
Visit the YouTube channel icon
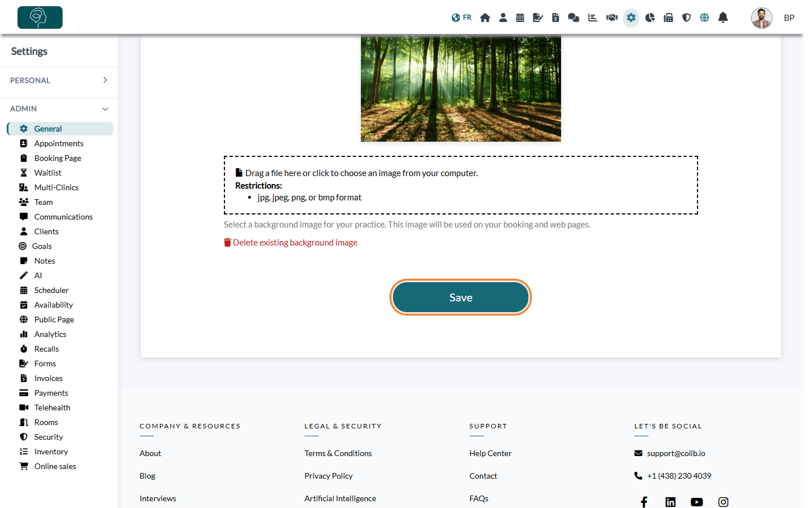point(697,502)
